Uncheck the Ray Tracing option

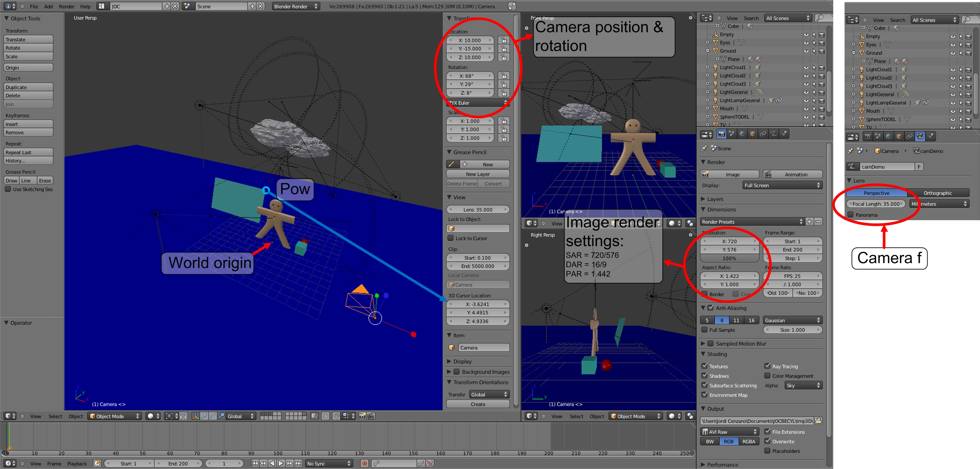point(767,366)
